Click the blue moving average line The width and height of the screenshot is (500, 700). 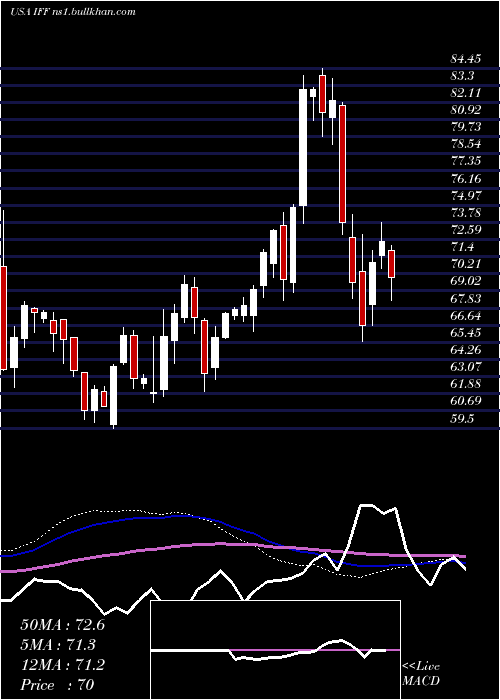pos(179,516)
